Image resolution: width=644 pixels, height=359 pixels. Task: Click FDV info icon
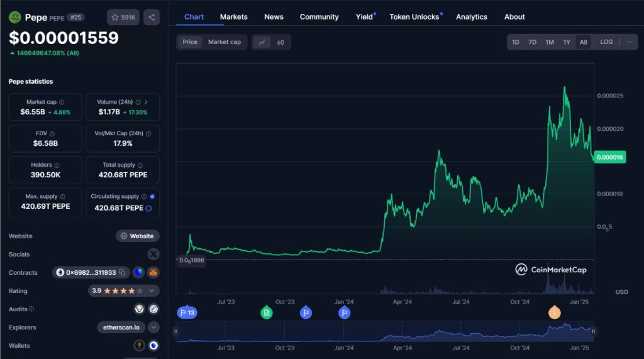click(52, 133)
